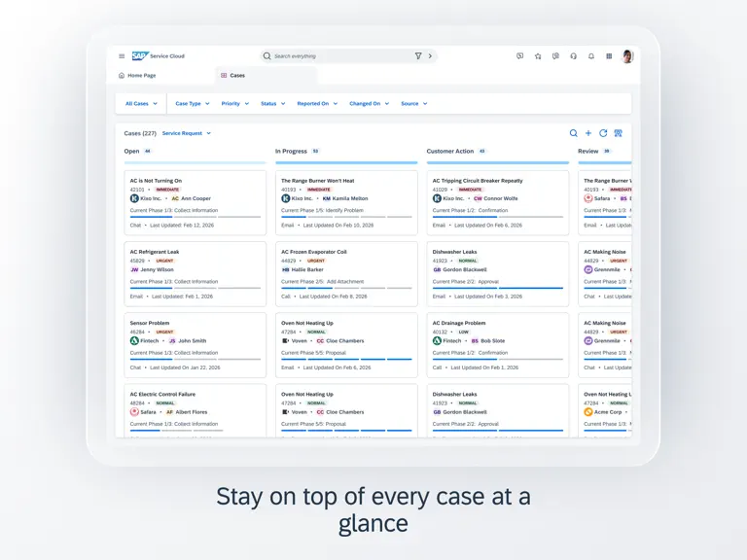Screen dimensions: 747x560
Task: Expand the All Cases dropdown
Action: click(x=141, y=103)
